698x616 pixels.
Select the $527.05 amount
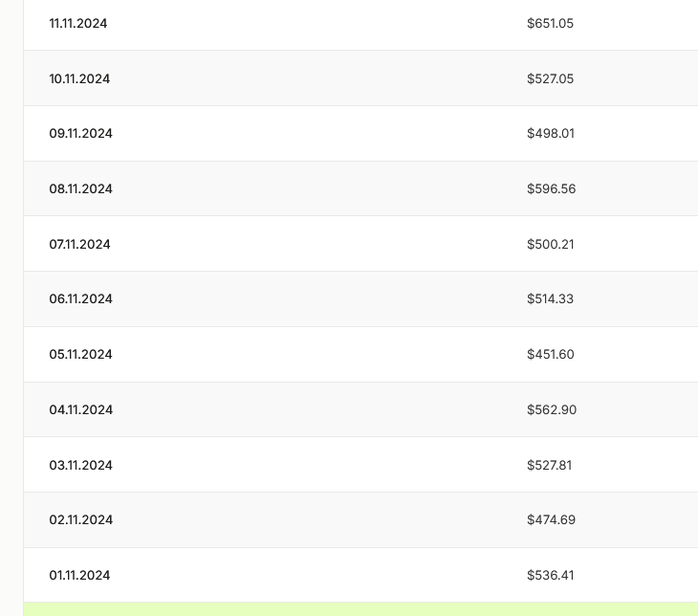point(550,78)
